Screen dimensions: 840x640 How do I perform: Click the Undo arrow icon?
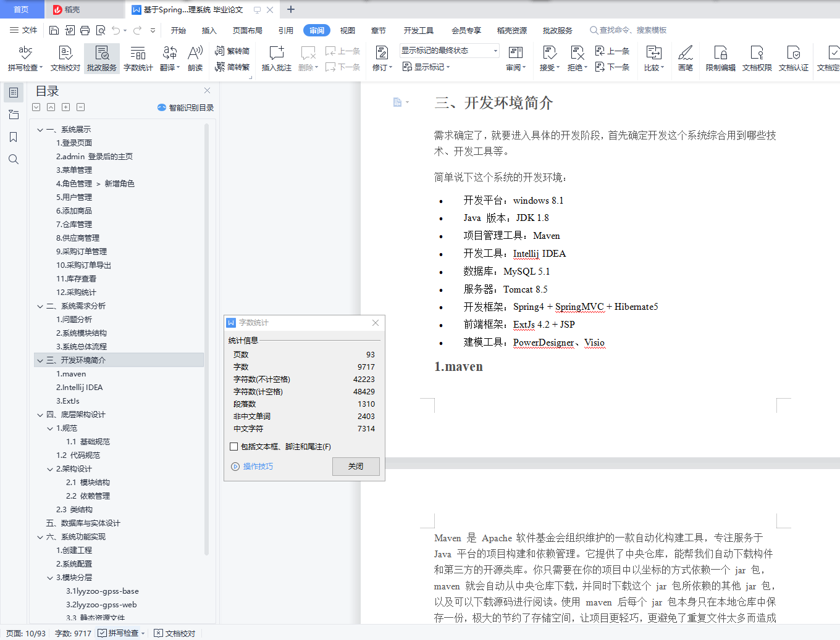[116, 30]
